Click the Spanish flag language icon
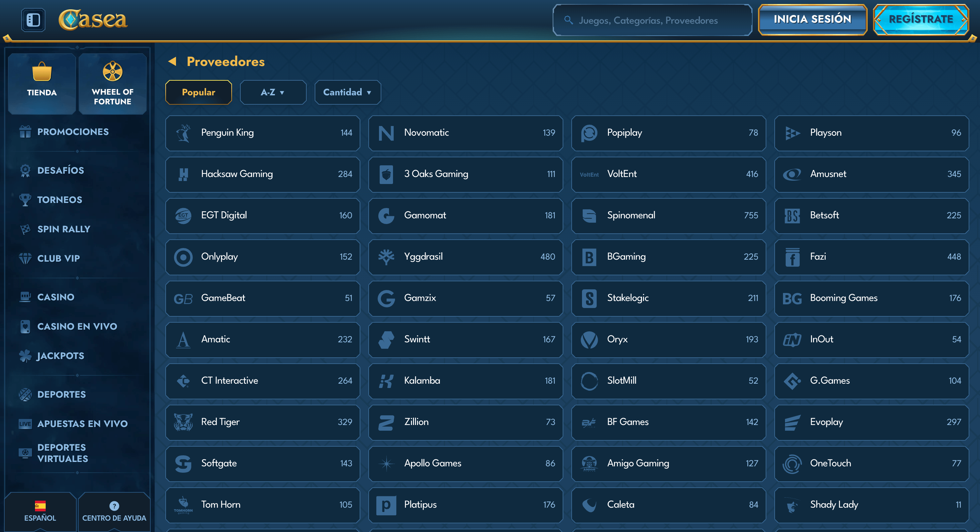The width and height of the screenshot is (980, 532). (40, 506)
